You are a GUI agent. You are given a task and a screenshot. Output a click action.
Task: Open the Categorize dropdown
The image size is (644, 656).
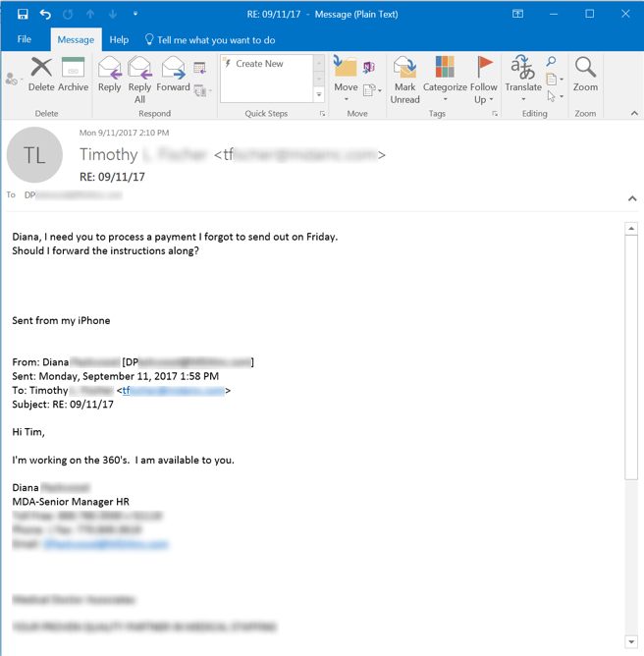(x=445, y=79)
